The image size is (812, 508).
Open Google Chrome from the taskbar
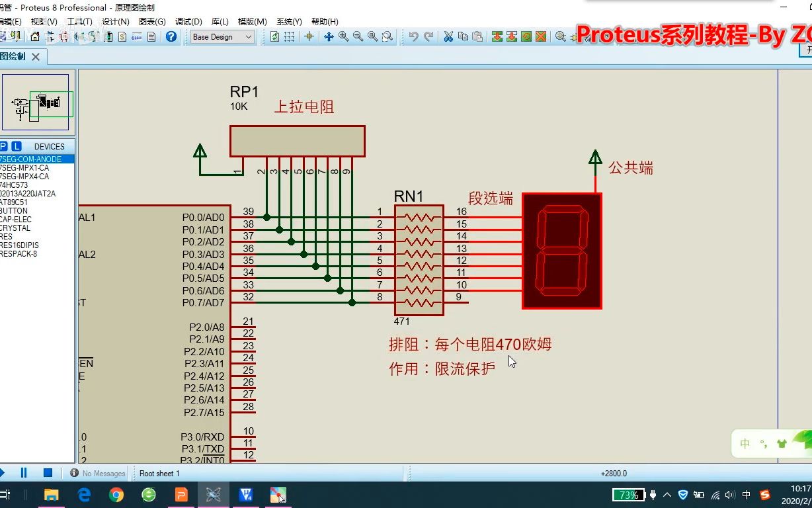(116, 494)
